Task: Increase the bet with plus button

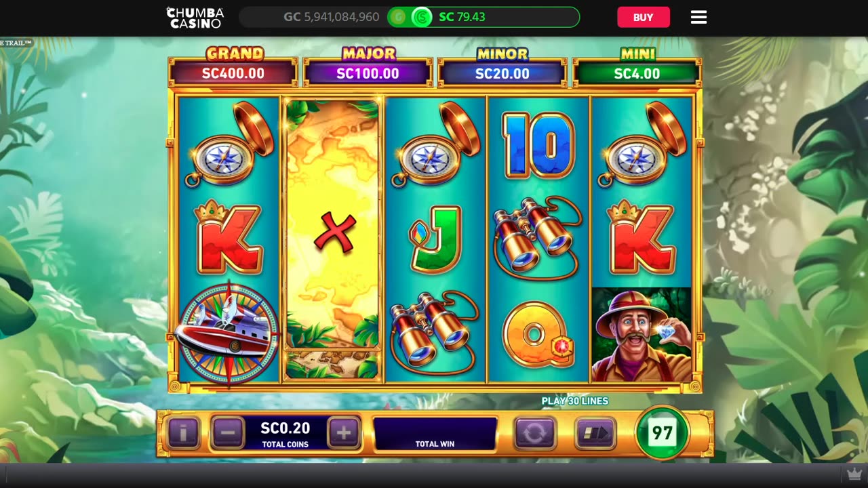Action: click(x=344, y=432)
